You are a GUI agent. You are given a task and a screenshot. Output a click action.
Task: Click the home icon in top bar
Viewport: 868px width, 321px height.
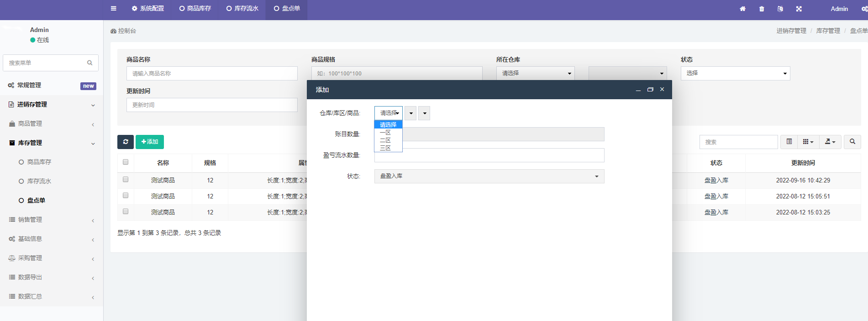[742, 9]
